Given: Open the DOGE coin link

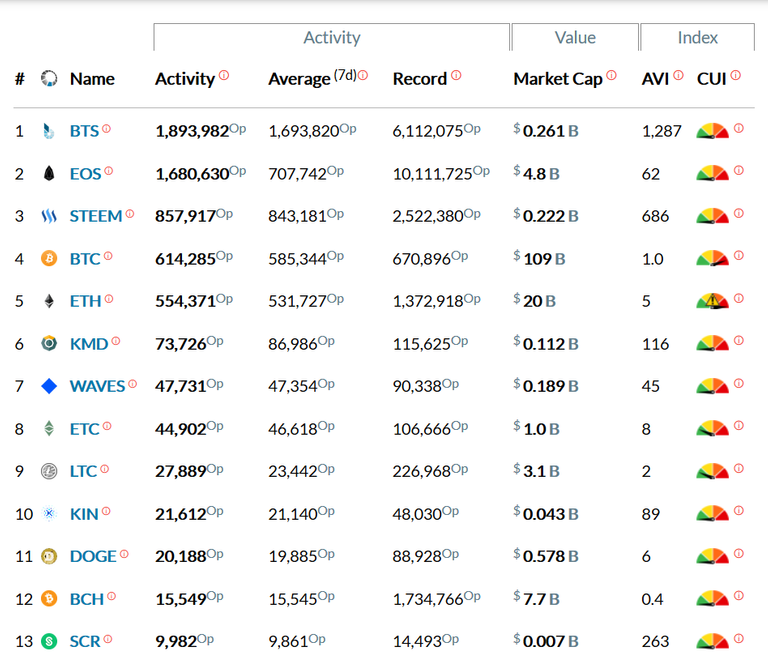Looking at the screenshot, I should click(x=93, y=556).
